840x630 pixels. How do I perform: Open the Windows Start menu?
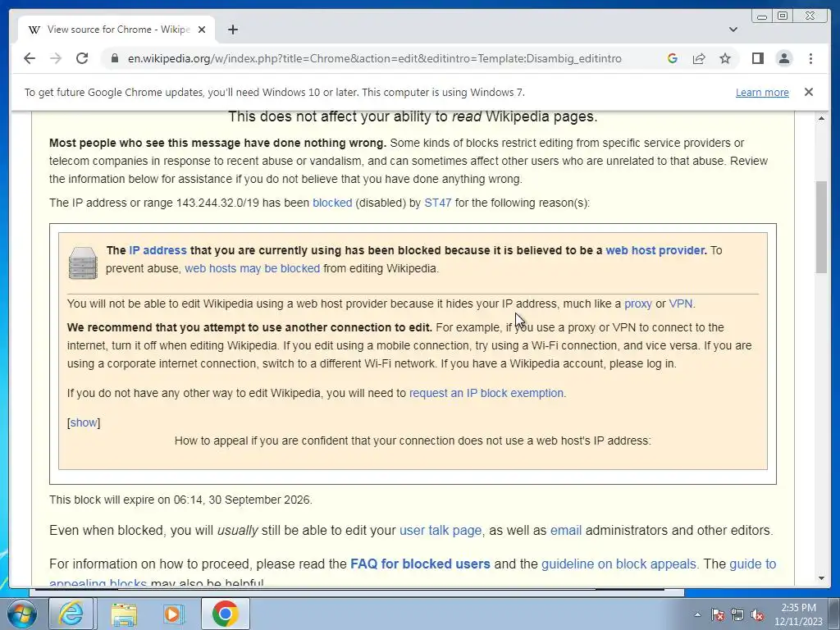tap(21, 614)
